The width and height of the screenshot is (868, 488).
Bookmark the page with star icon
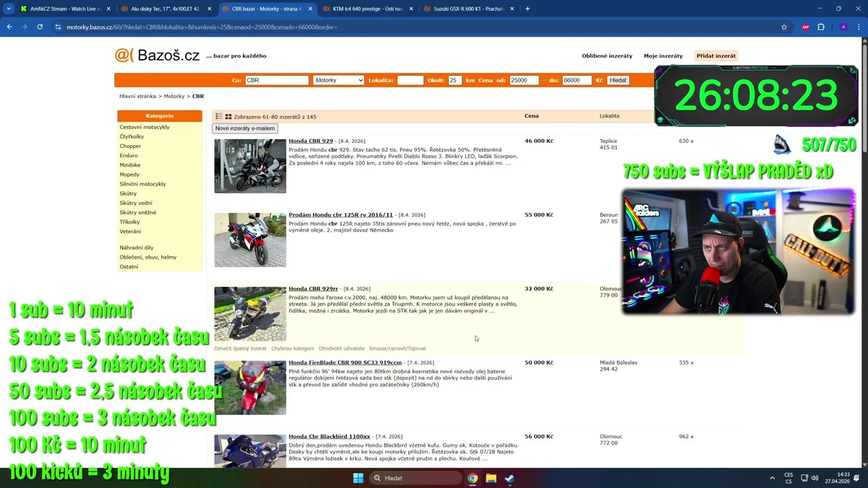pos(784,27)
